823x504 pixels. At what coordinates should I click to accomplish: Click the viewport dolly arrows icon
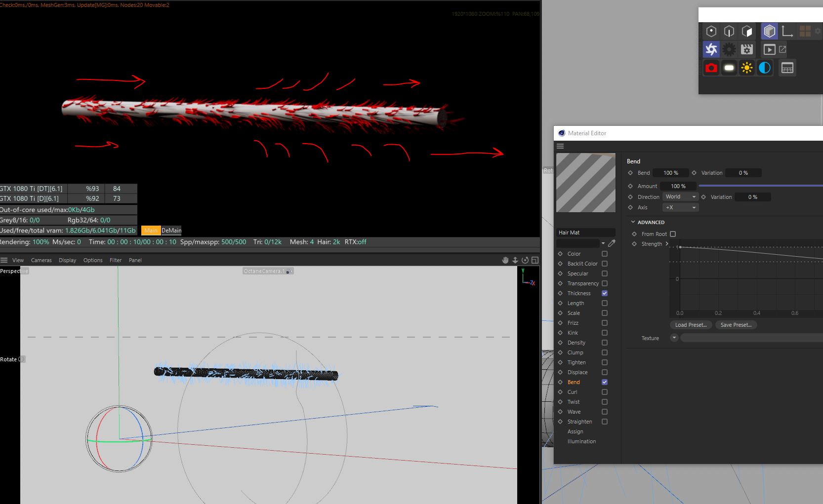click(515, 260)
